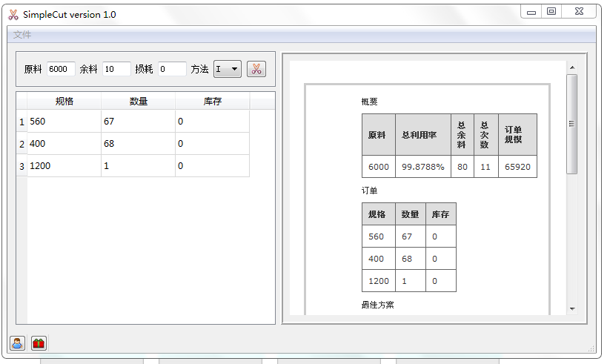Focus the 损耗 input showing 0
Viewport: 610px width, 364px height.
click(173, 69)
